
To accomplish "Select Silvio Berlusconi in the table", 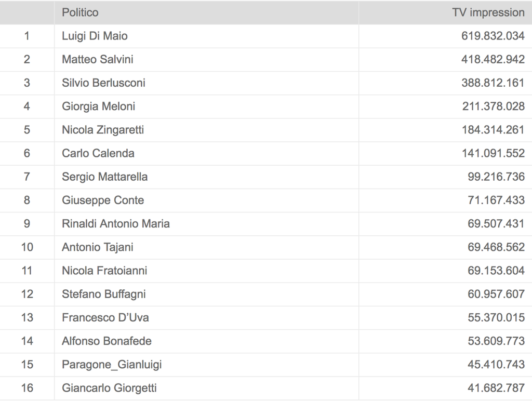I will tap(103, 83).
